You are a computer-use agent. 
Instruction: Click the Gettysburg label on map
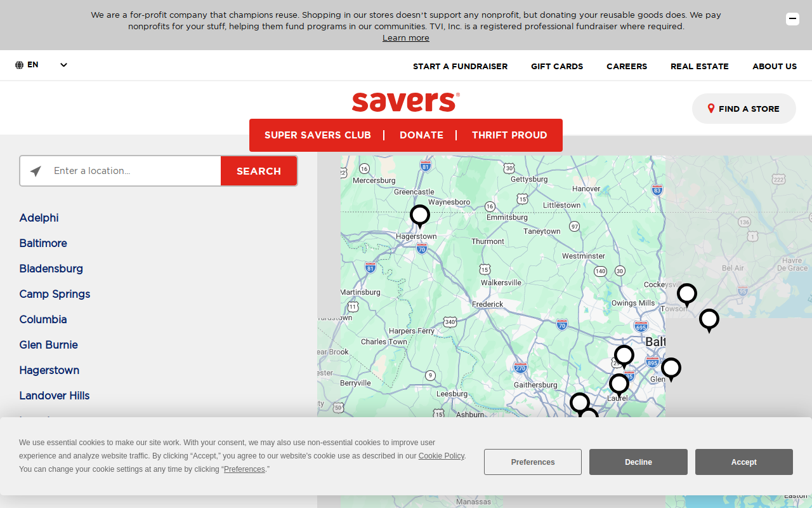tap(529, 179)
